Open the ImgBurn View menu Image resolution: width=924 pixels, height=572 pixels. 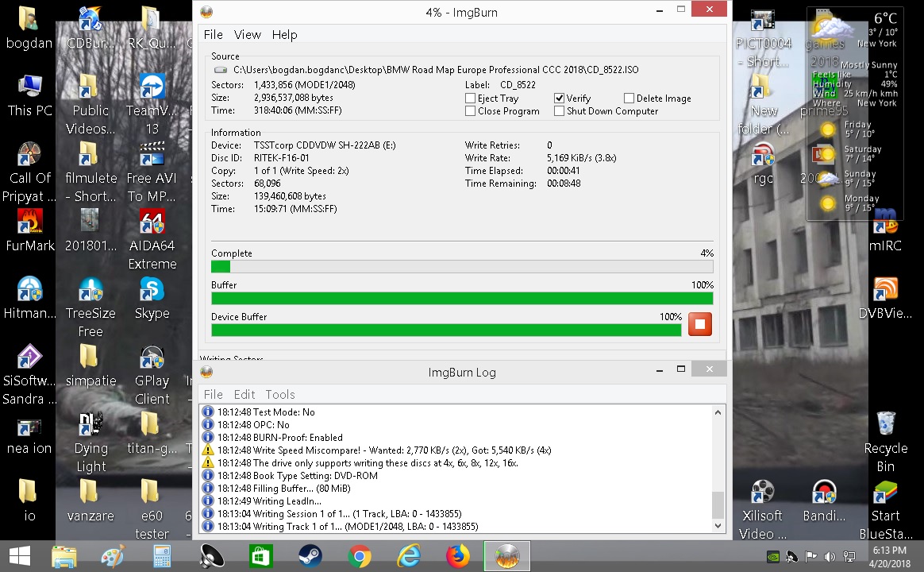[x=248, y=35]
